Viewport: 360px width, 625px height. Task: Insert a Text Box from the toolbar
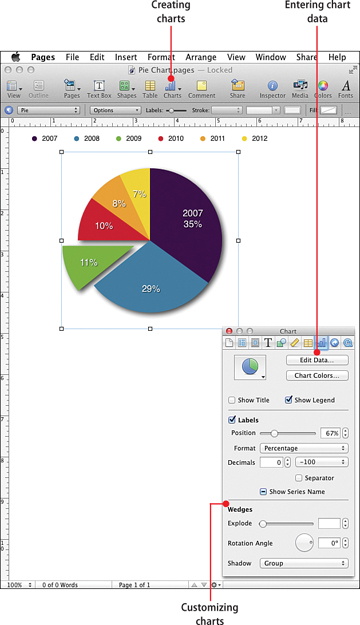[99, 89]
